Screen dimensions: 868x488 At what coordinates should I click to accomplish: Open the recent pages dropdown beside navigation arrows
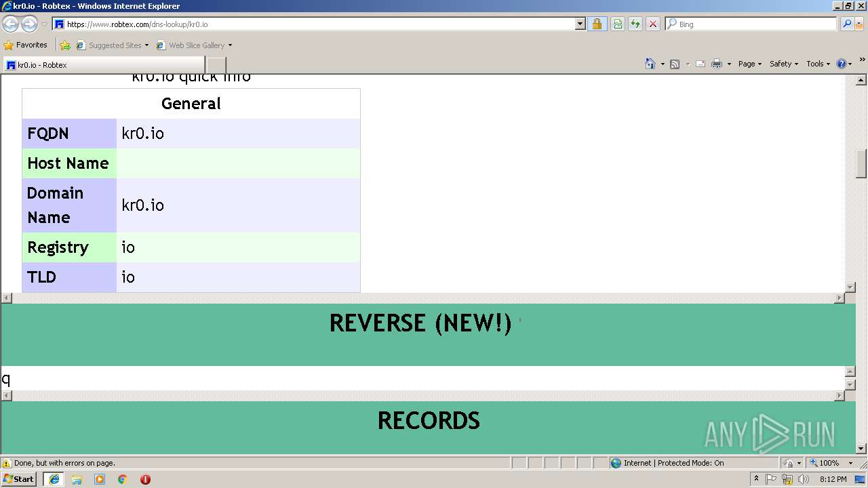pos(44,24)
